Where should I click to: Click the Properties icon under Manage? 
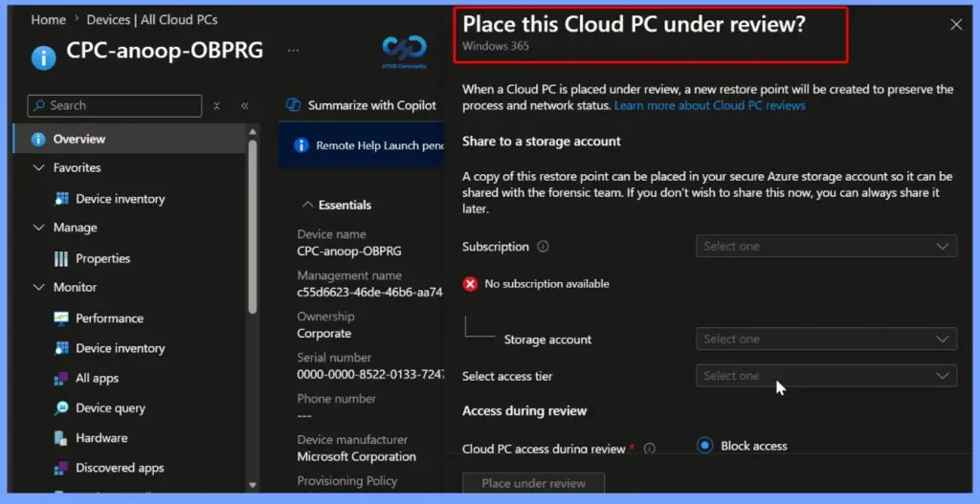point(61,258)
